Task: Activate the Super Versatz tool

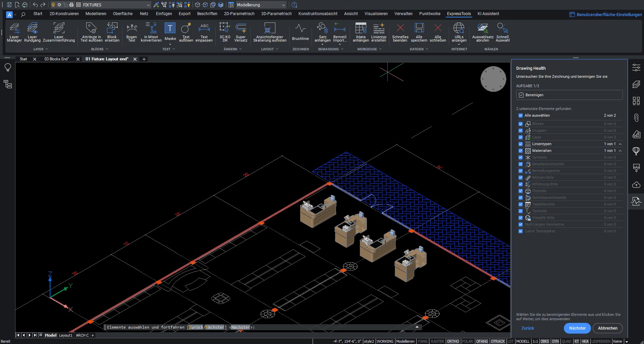Action: (x=240, y=32)
